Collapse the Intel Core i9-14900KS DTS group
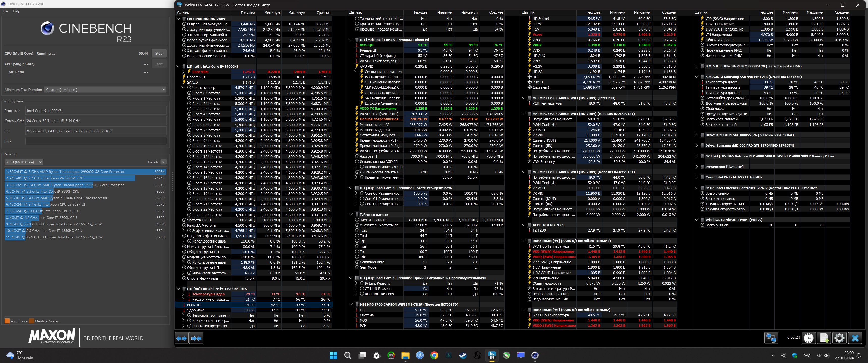Viewport: 868px width, 363px height. coord(179,289)
